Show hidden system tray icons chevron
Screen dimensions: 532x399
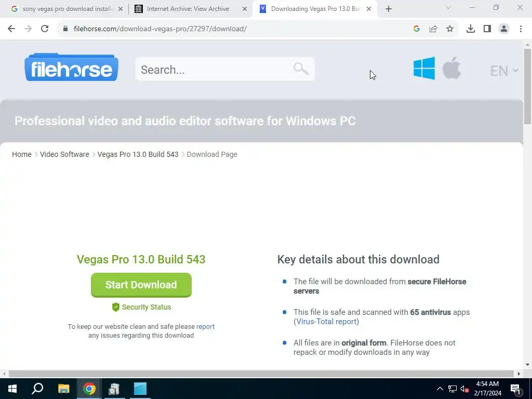point(440,389)
